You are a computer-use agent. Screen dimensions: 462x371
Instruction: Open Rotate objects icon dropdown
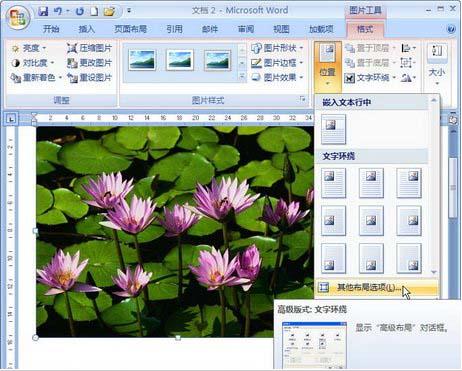click(x=408, y=78)
